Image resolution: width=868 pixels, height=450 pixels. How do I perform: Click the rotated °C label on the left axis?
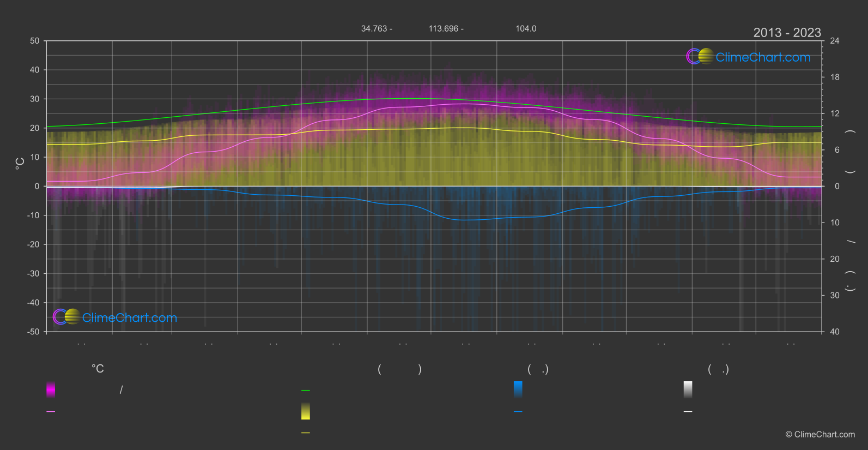pos(20,164)
